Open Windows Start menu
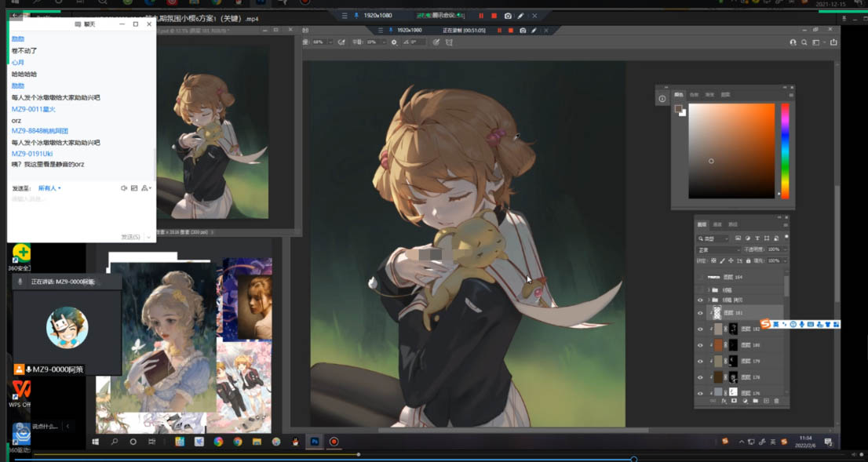This screenshot has height=462, width=868. pos(95,442)
